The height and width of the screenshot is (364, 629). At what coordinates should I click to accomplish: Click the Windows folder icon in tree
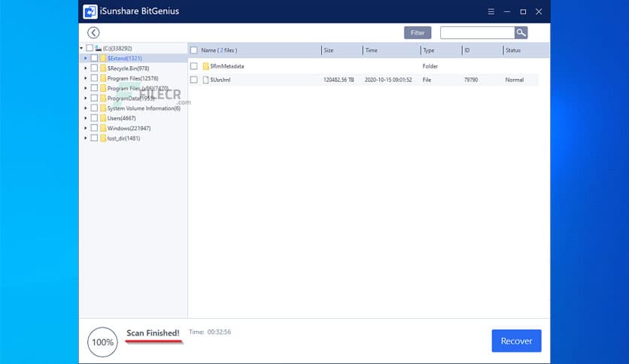(103, 129)
